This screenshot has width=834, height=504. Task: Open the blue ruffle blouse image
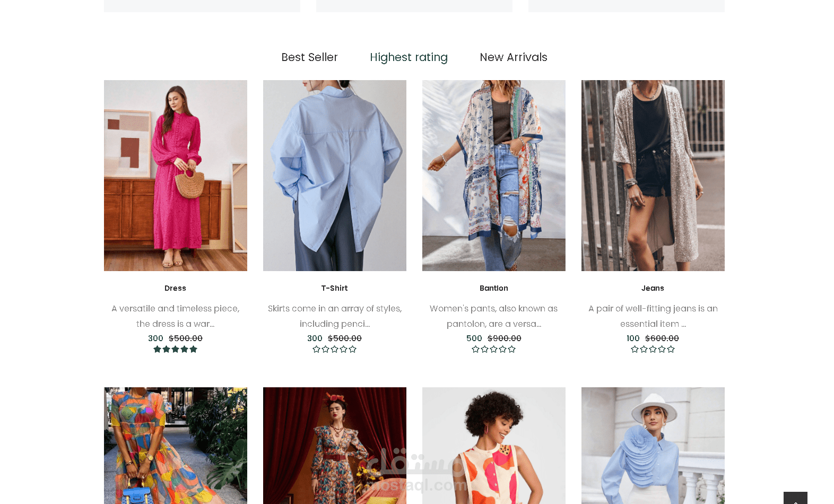tap(653, 446)
